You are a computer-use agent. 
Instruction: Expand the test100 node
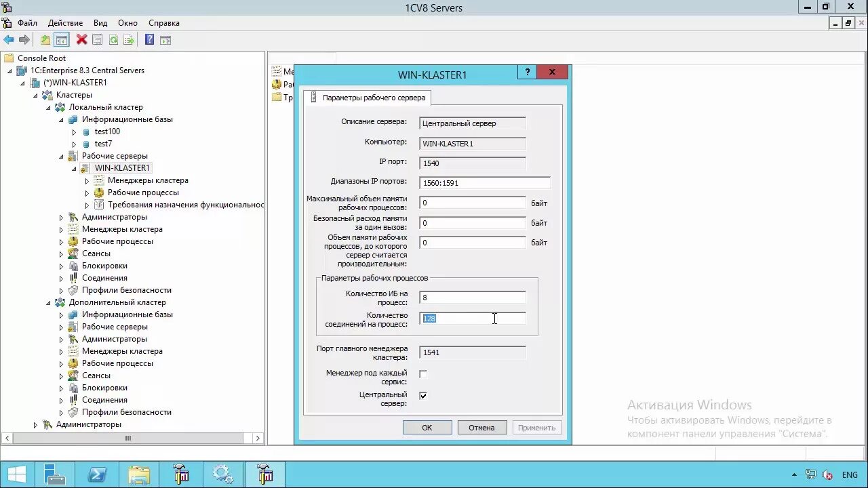[x=74, y=131]
